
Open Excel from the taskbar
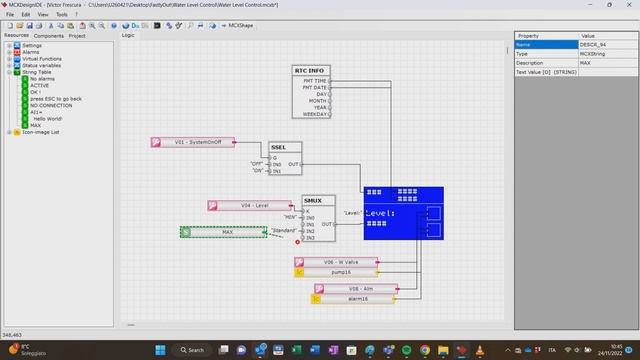(297, 350)
